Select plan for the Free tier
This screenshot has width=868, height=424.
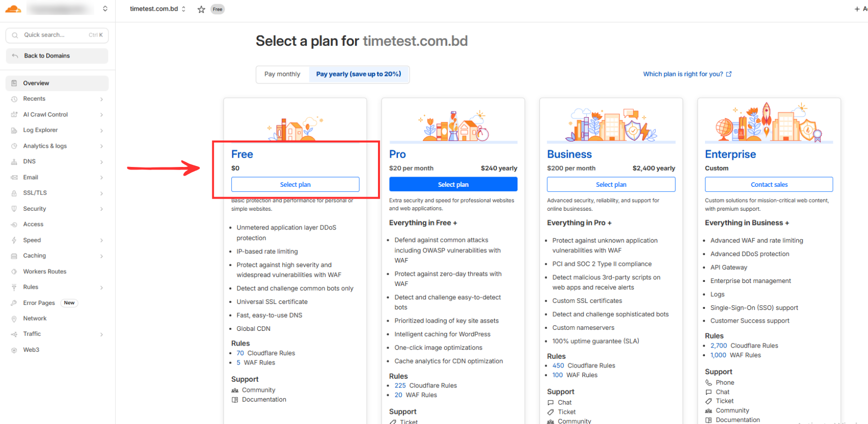(295, 184)
